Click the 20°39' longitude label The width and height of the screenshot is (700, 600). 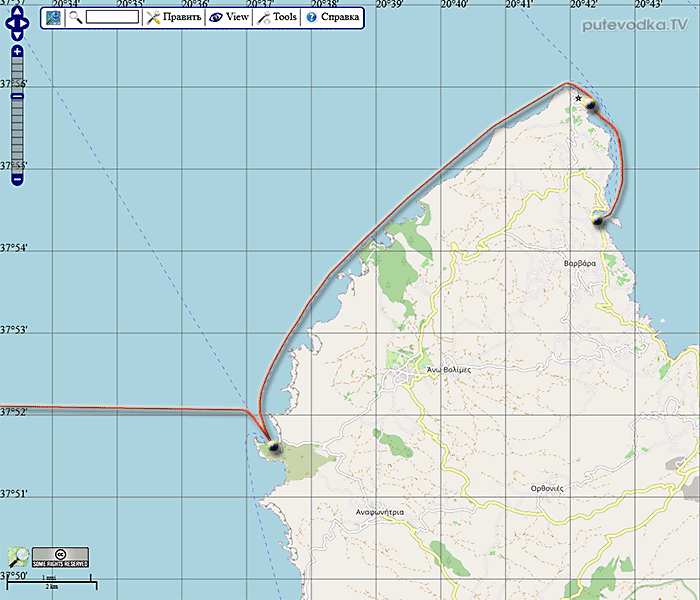tap(389, 4)
